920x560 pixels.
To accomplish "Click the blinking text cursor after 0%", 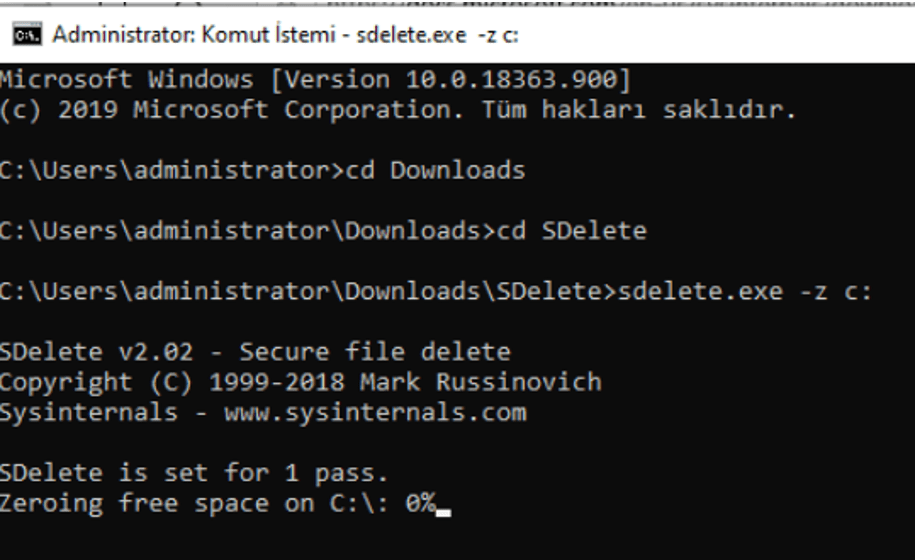I will 444,510.
